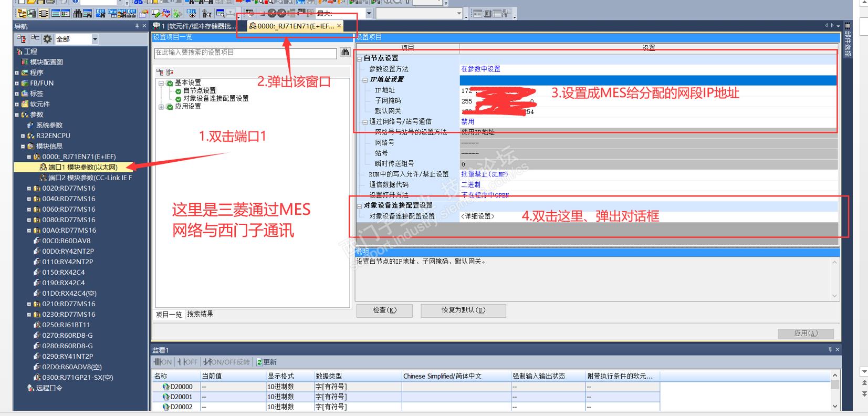The width and height of the screenshot is (868, 416).
Task: Click the D20002 device row icon
Action: point(166,407)
